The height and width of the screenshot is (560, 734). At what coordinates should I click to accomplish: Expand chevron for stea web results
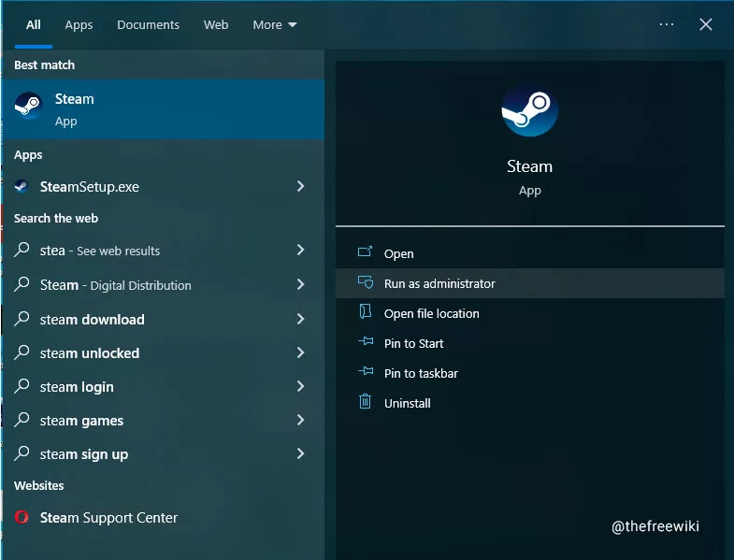click(300, 250)
